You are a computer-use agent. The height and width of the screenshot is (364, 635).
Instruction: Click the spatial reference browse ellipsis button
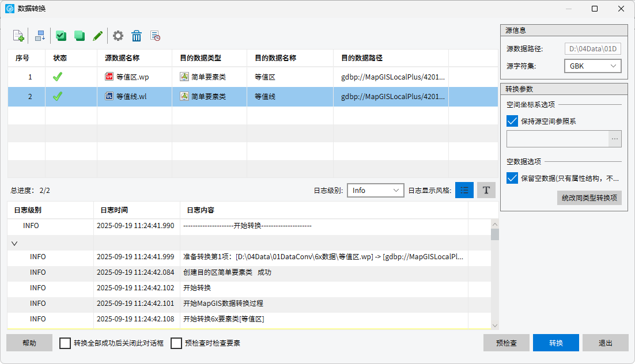tap(615, 139)
